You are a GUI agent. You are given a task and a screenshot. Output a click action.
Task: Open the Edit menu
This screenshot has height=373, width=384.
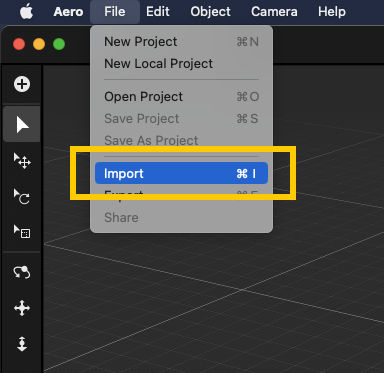click(x=158, y=12)
